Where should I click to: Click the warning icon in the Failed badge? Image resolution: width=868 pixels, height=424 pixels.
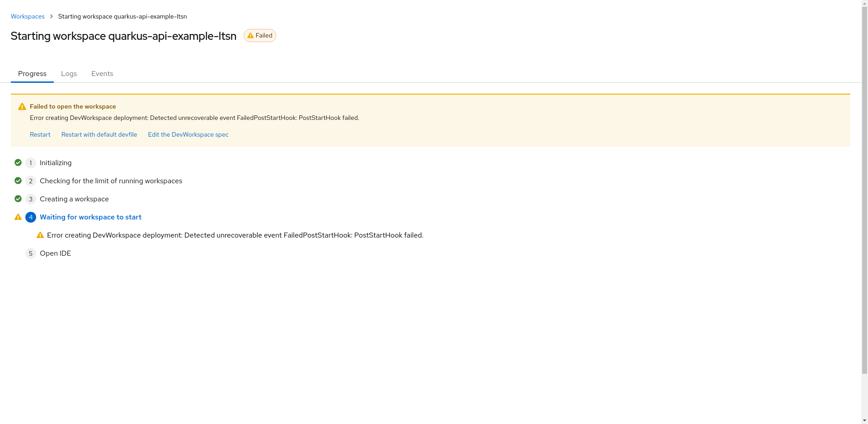[x=250, y=35]
